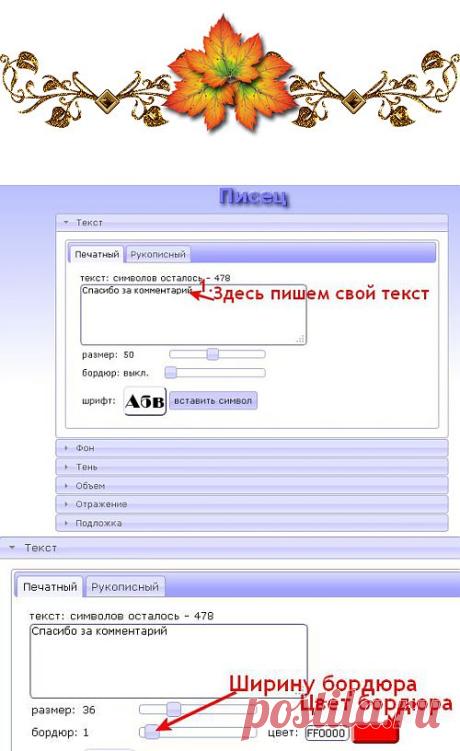
Task: Click the 'размер: 36' label
Action: pyautogui.click(x=63, y=710)
